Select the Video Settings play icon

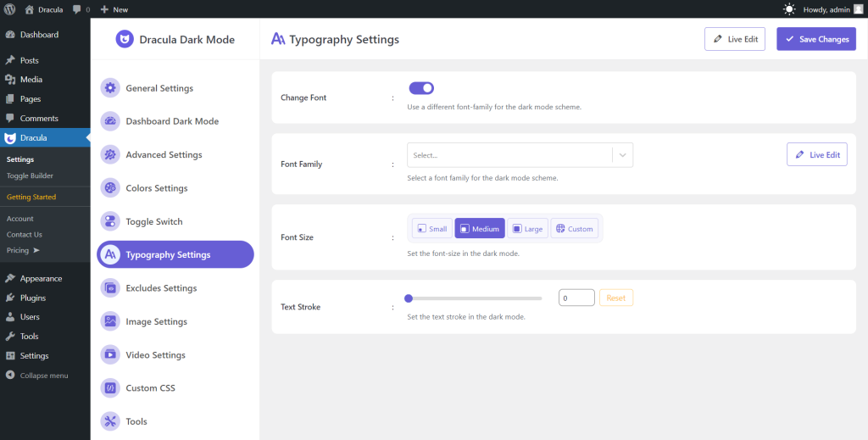[x=110, y=354]
